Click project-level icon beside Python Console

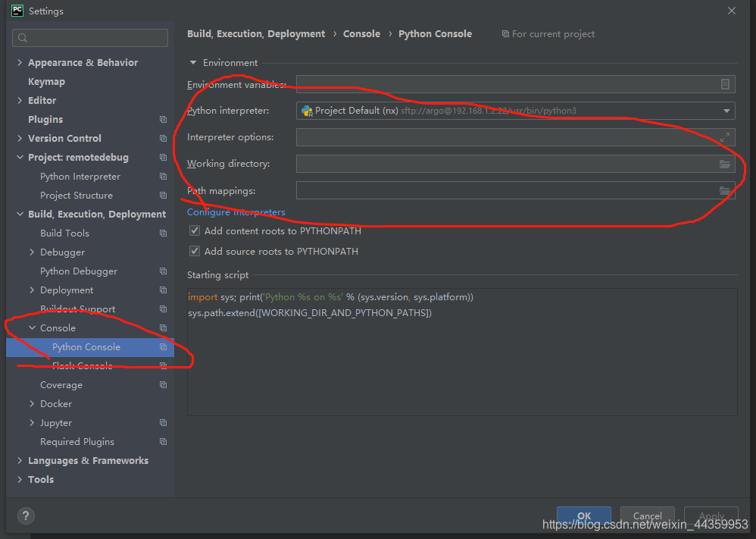tap(163, 347)
